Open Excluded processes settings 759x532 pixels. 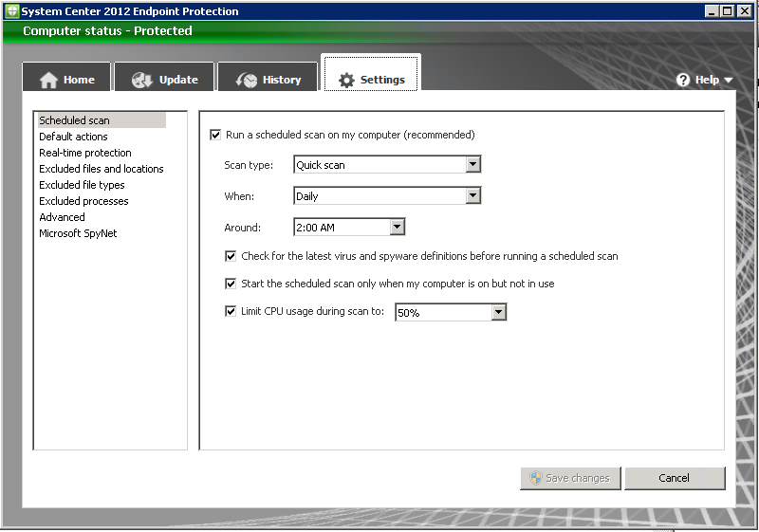(x=83, y=201)
